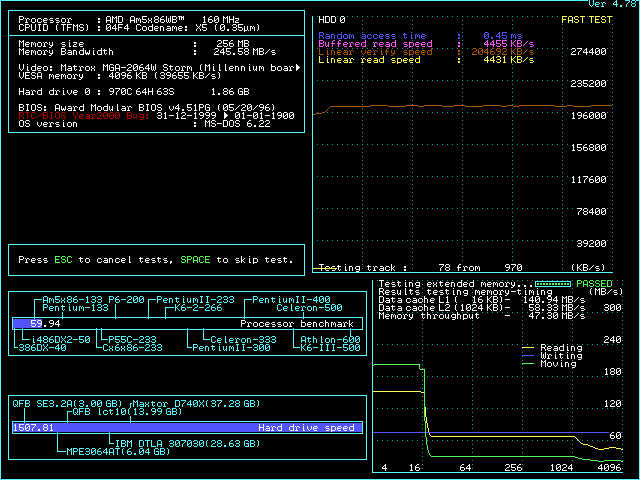The width and height of the screenshot is (640, 480).
Task: Click the Maxtor D740X(37.28 GB) label
Action: point(196,404)
